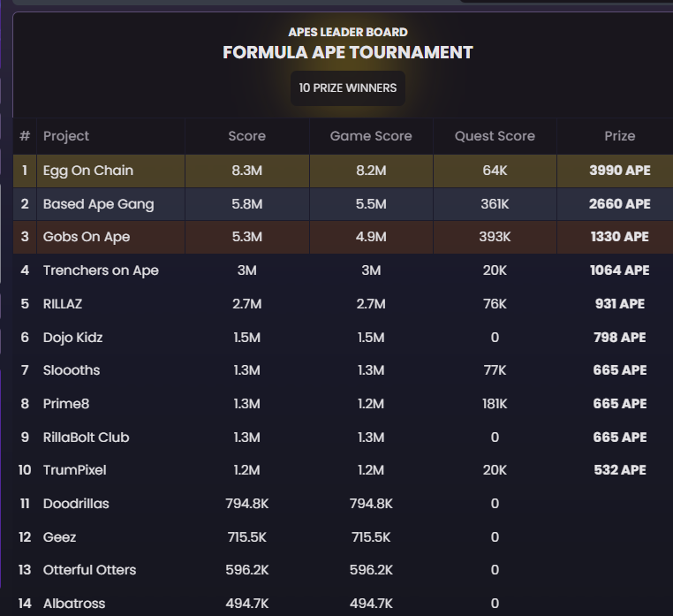
Task: Select the Egg On Chain project
Action: click(x=88, y=171)
